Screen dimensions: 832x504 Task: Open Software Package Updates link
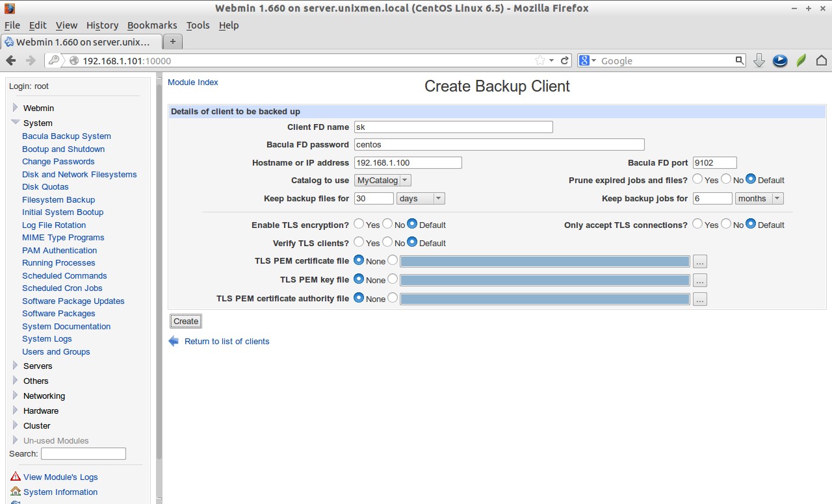coord(73,301)
